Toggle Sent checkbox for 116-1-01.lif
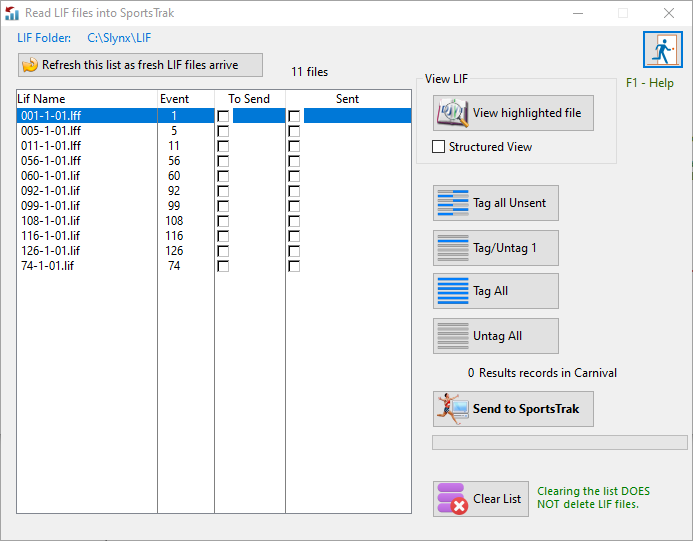 tap(294, 236)
